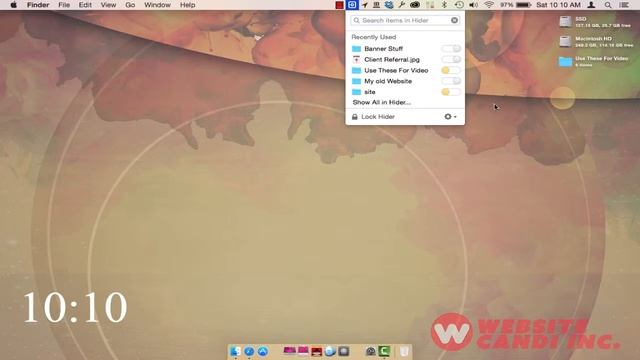Click the Hider icon in the menu bar
The width and height of the screenshot is (640, 360).
(352, 5)
